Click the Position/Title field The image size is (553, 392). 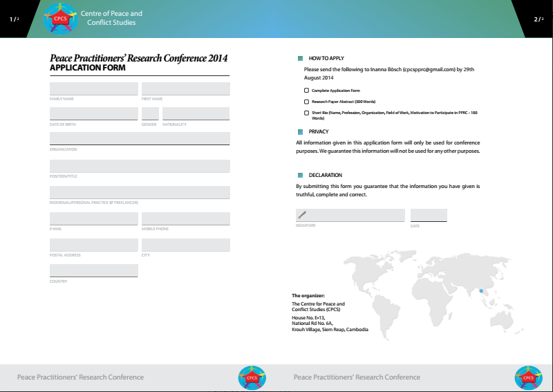click(x=140, y=166)
